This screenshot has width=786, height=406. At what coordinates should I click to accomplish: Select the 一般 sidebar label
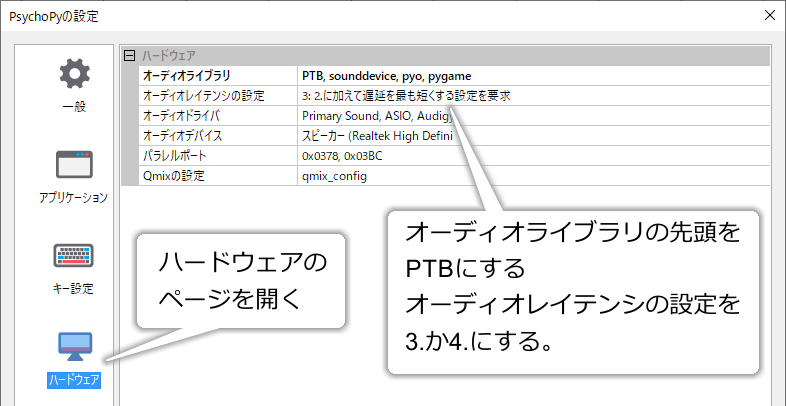tap(74, 107)
